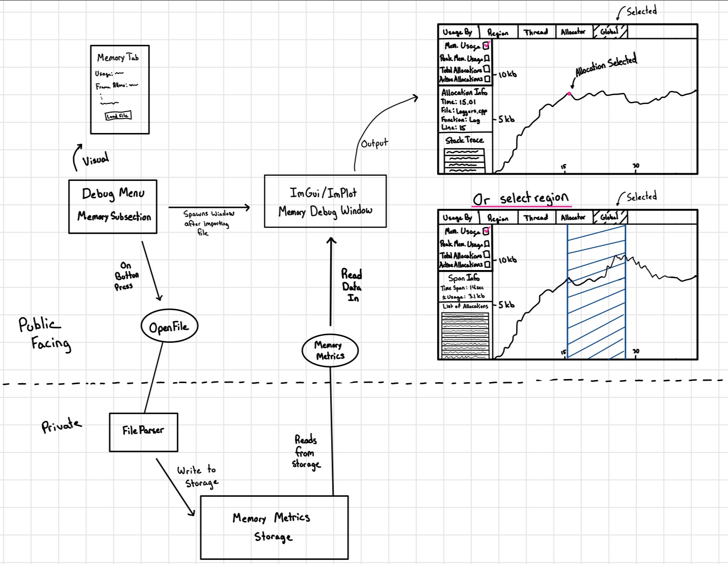Click the Stack Trace list in upper window

(463, 160)
